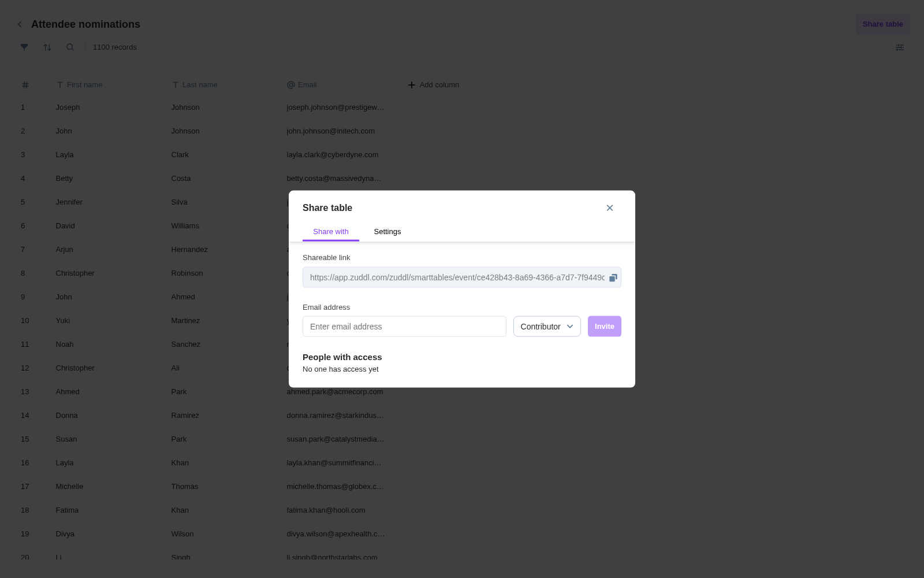This screenshot has width=924, height=578.
Task: Close the Share table dialog
Action: pos(610,208)
